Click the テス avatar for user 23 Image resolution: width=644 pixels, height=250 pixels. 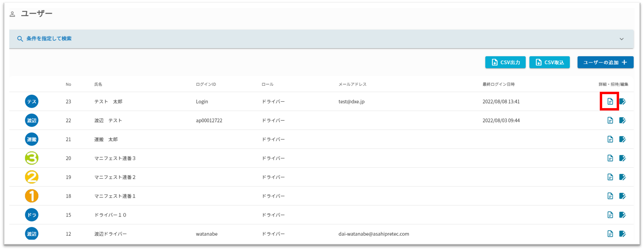[31, 101]
